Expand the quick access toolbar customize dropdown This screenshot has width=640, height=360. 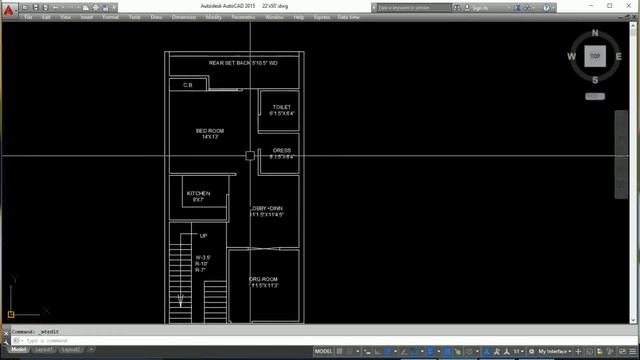[114, 7]
